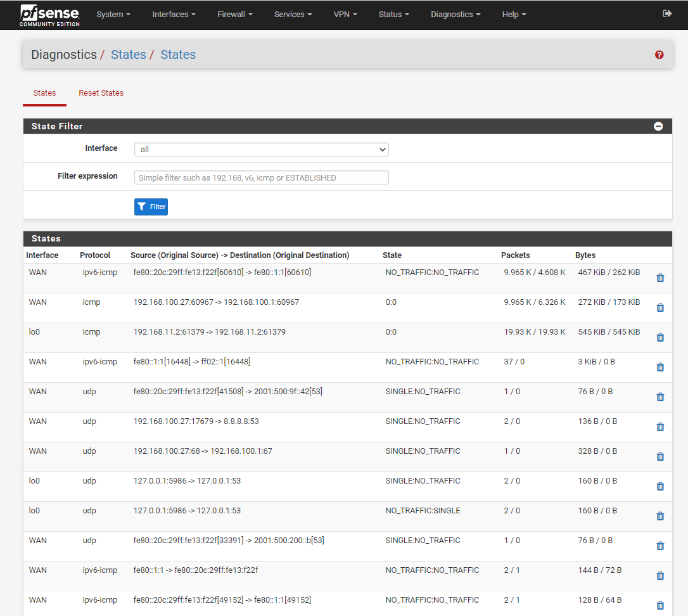Click the States panel heading
Viewport: 688px width, 616px height.
click(46, 238)
